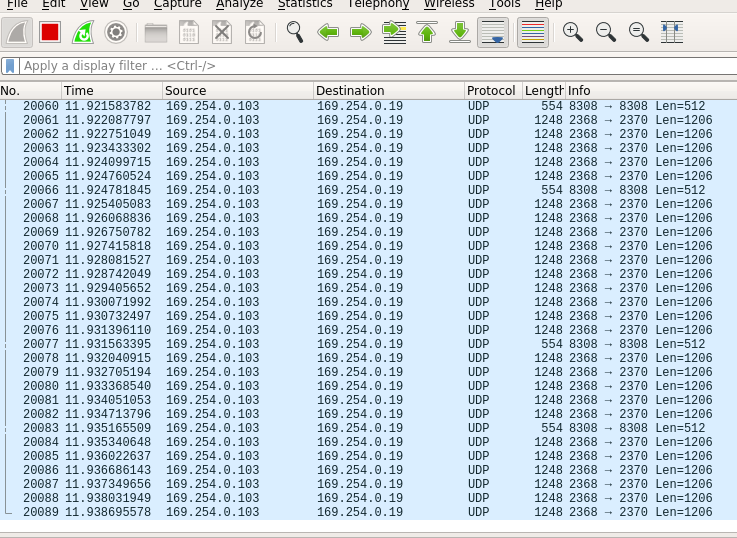Open the Wireless menu
This screenshot has width=737, height=538.
click(449, 4)
